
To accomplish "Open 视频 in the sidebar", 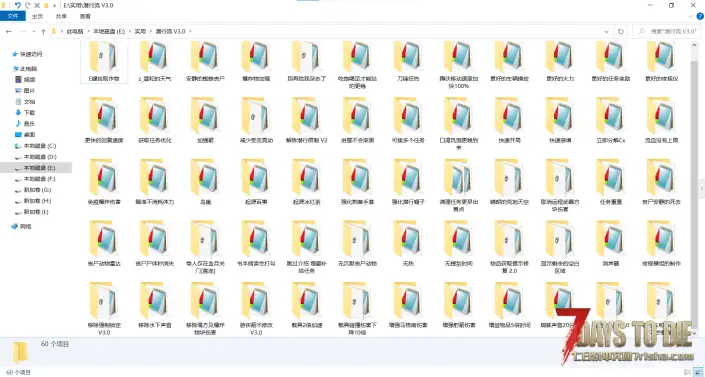I will tap(25, 80).
